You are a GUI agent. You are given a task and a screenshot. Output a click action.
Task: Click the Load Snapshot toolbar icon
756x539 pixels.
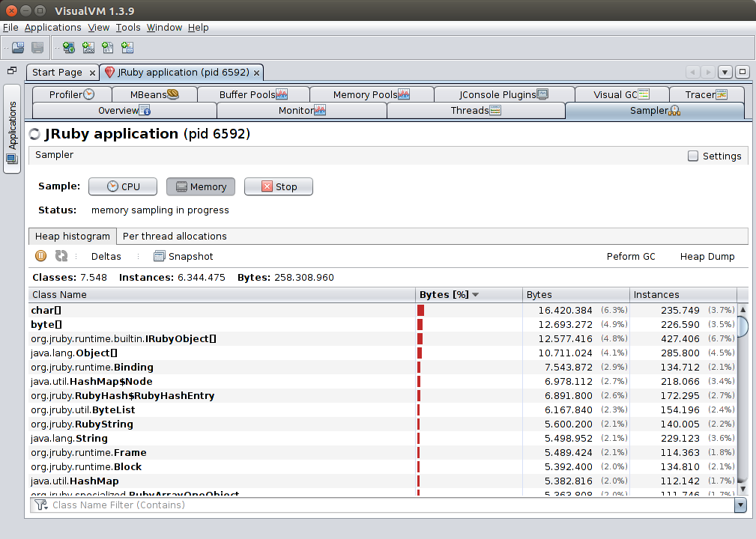point(18,48)
